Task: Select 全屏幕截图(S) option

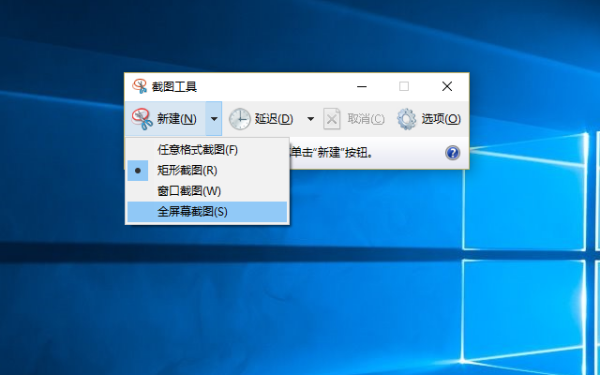Action: click(207, 212)
